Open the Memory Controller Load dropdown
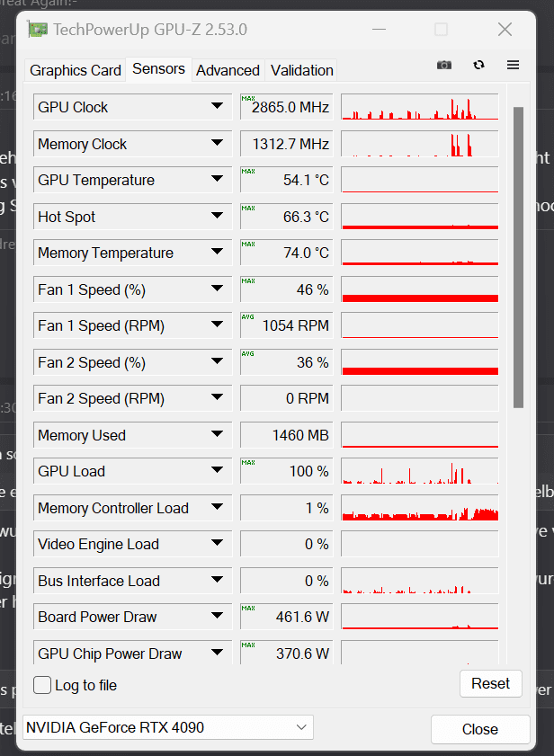The width and height of the screenshot is (554, 756). coord(217,507)
